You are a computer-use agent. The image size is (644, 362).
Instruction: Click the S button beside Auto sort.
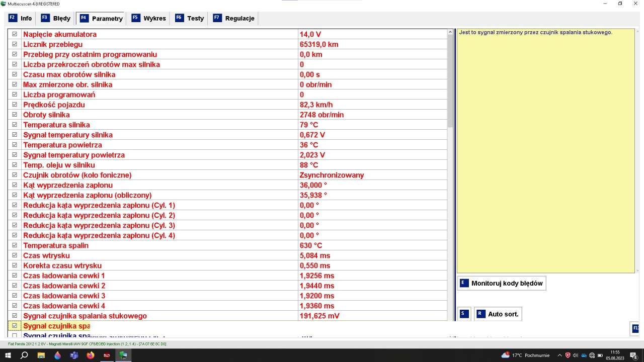[x=463, y=314]
